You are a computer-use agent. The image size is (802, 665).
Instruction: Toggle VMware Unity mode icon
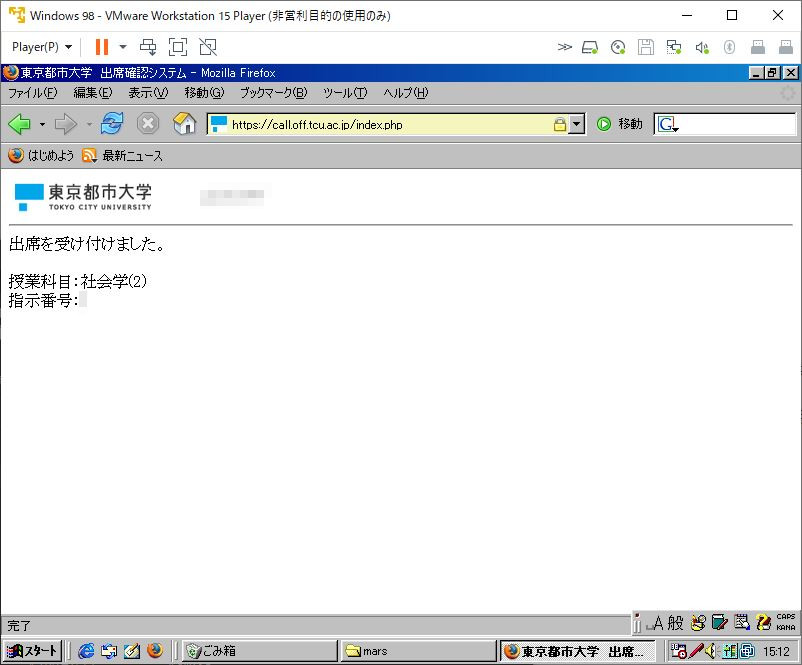pos(208,47)
